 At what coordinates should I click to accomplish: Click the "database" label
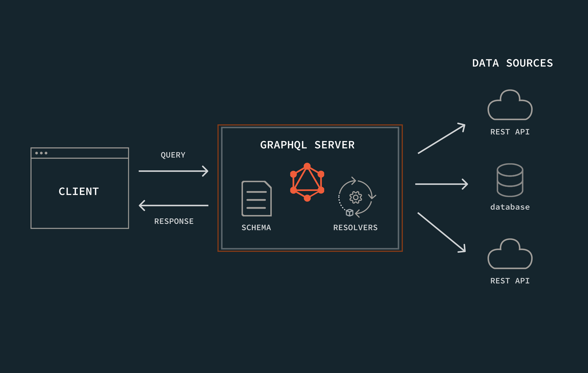pyautogui.click(x=510, y=207)
